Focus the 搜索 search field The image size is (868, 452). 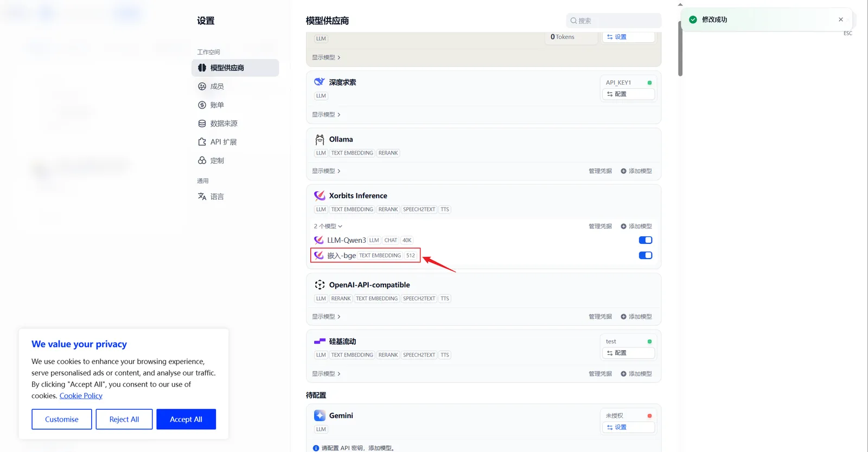[x=614, y=21]
